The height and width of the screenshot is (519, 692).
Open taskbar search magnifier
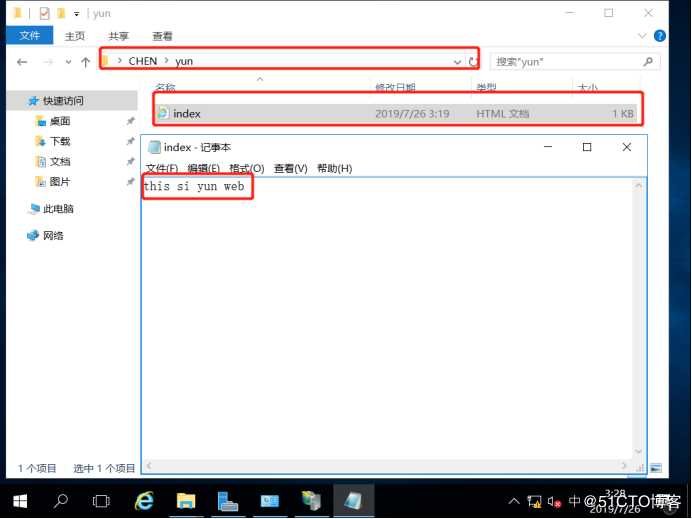click(60, 501)
